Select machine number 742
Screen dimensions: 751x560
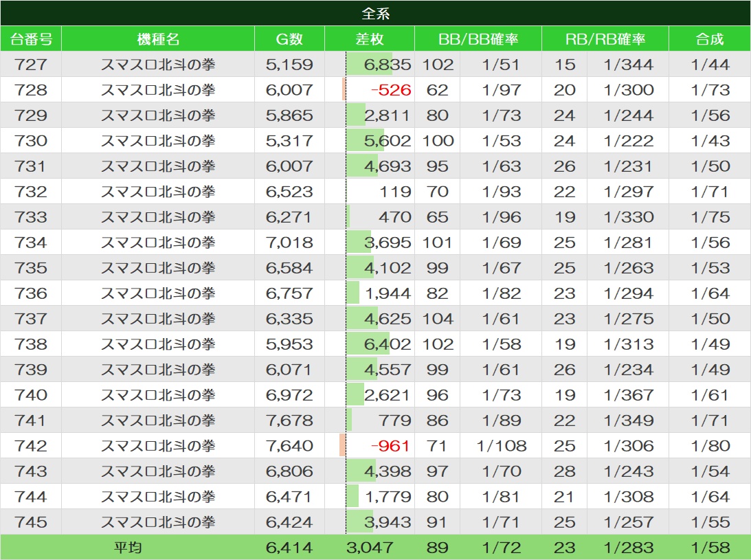pos(31,445)
